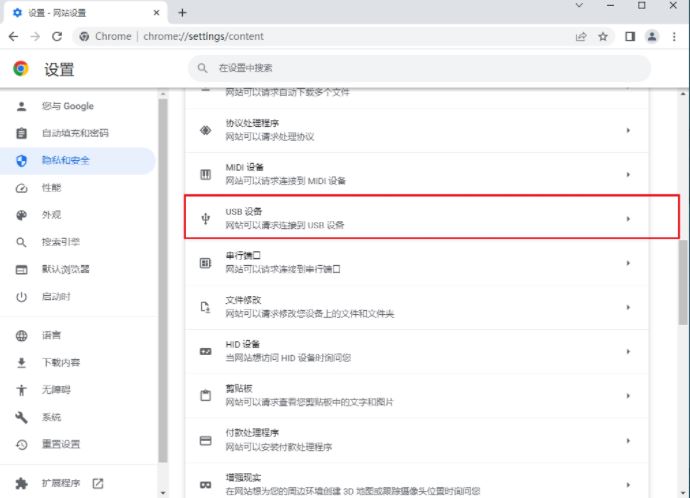690x498 pixels.
Task: Click the address bar URL
Action: click(x=203, y=37)
